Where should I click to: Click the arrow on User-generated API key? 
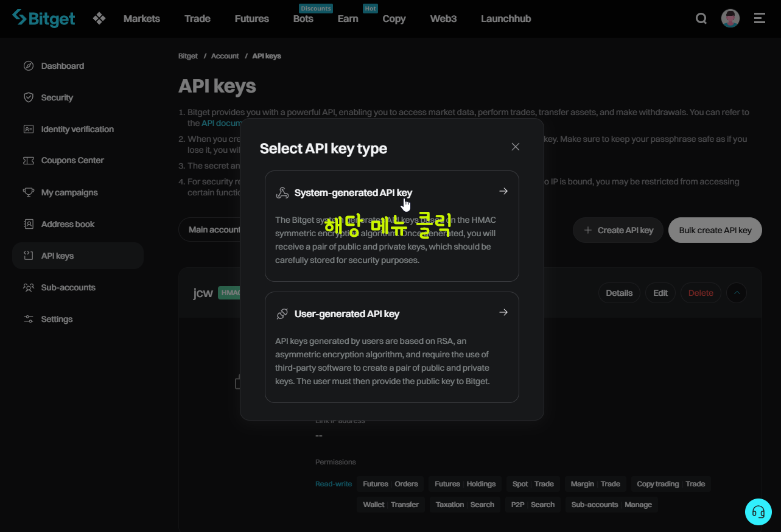(503, 312)
